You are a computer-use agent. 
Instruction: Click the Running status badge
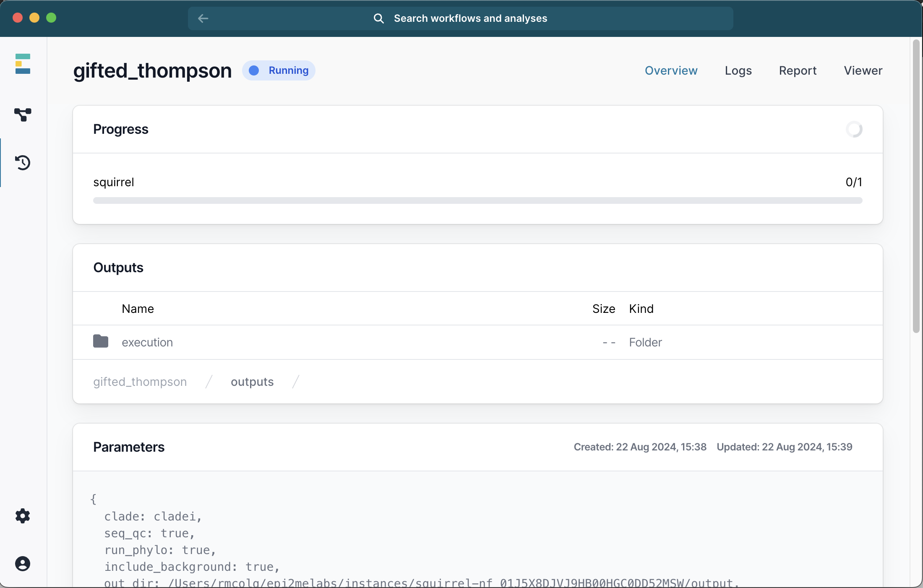click(x=279, y=70)
